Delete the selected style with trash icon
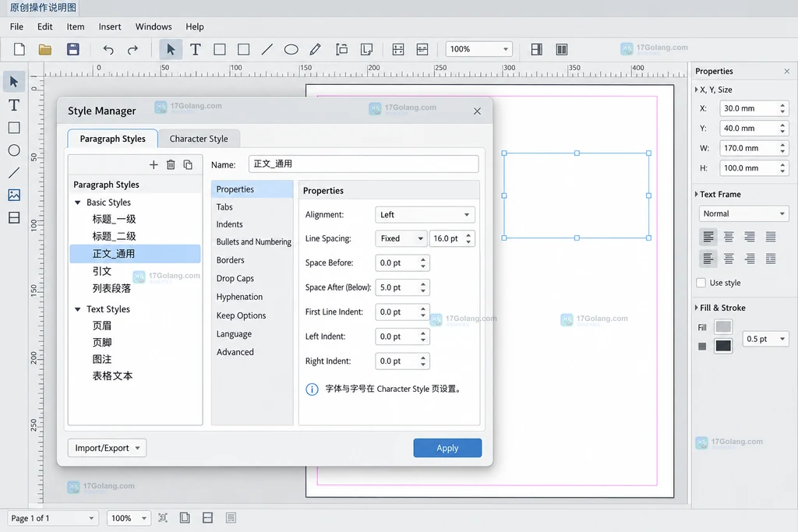The image size is (798, 532). pos(171,164)
